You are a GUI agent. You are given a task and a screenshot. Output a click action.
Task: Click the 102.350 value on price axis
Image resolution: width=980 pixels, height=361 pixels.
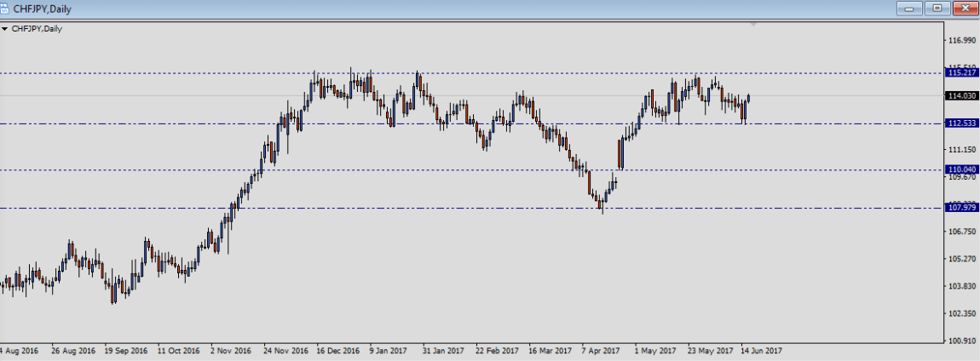(962, 313)
